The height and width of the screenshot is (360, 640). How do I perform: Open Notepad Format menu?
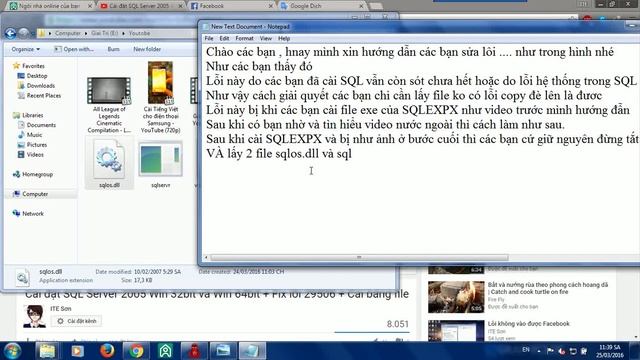244,38
